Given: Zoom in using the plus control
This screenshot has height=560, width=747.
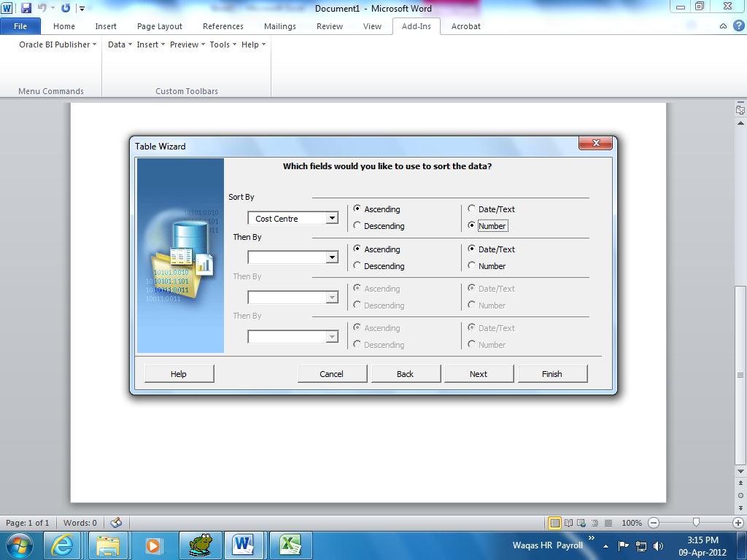Looking at the screenshot, I should pos(738,523).
